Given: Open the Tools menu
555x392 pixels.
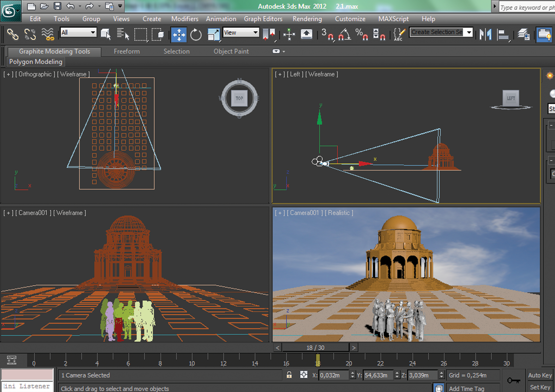Looking at the screenshot, I should tap(61, 19).
